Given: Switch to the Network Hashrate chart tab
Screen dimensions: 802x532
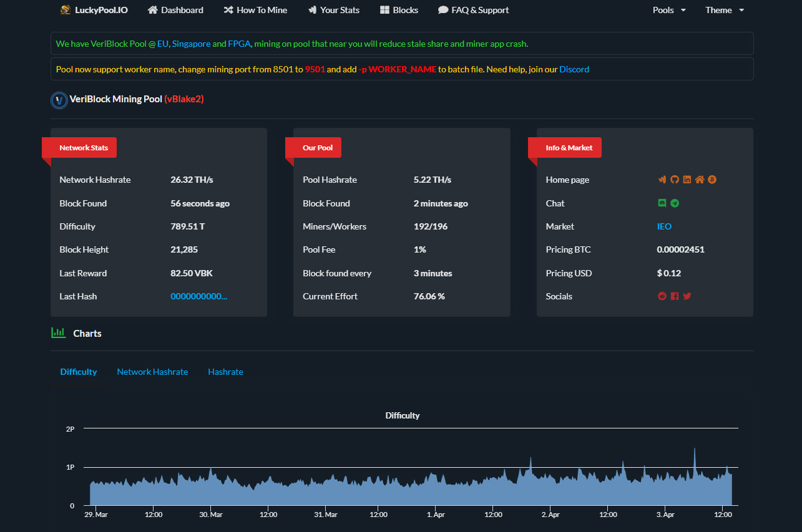Looking at the screenshot, I should coord(152,372).
